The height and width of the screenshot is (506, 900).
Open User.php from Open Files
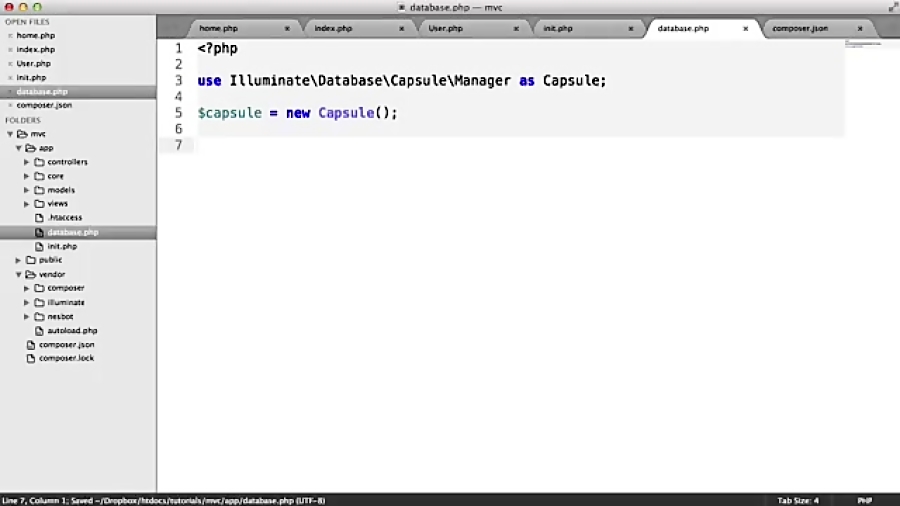click(x=33, y=64)
